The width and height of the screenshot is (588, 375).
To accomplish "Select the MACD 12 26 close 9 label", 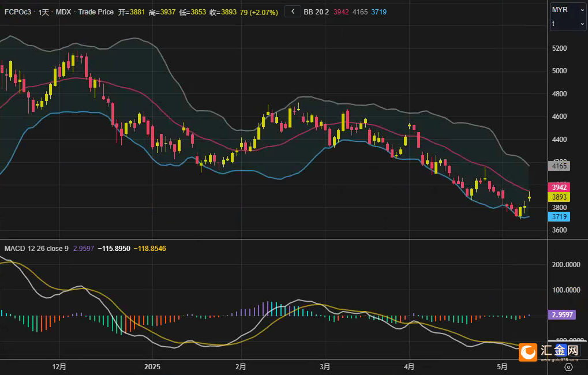I will (36, 249).
